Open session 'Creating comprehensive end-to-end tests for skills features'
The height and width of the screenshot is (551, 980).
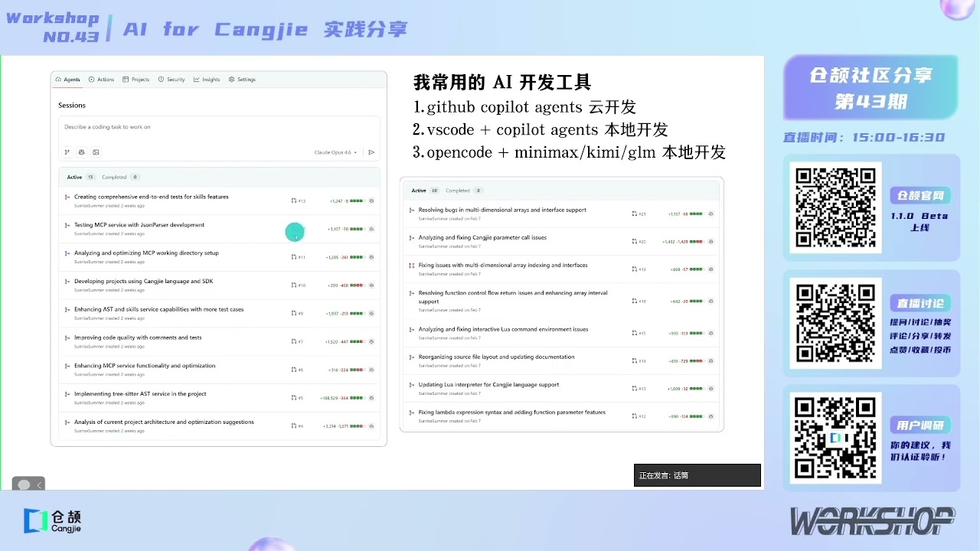[151, 197]
